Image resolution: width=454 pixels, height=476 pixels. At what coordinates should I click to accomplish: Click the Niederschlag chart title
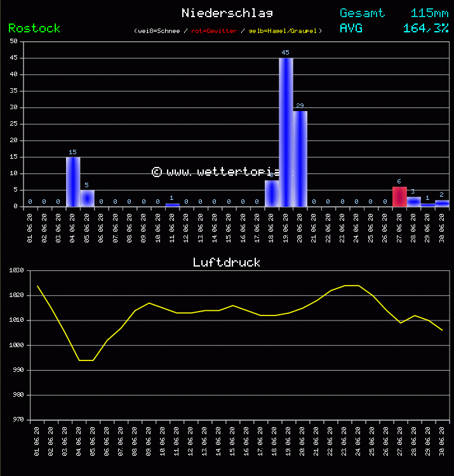tap(227, 13)
